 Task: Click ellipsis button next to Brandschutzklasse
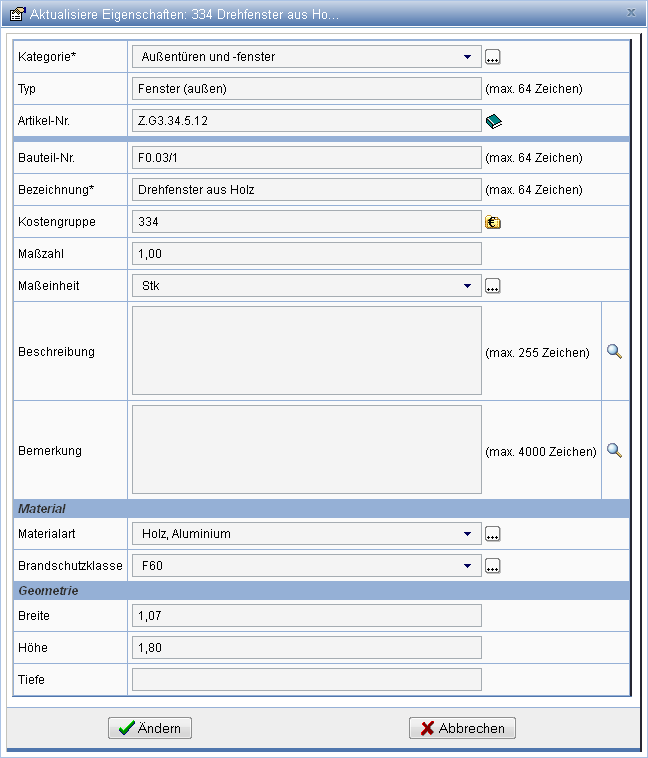click(x=492, y=567)
